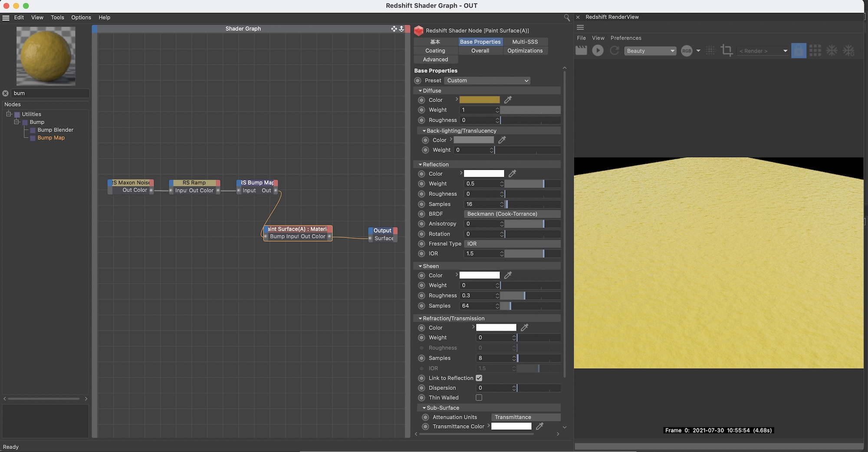The width and height of the screenshot is (868, 452).
Task: Click the Diffuse yellow color swatch
Action: coord(480,100)
